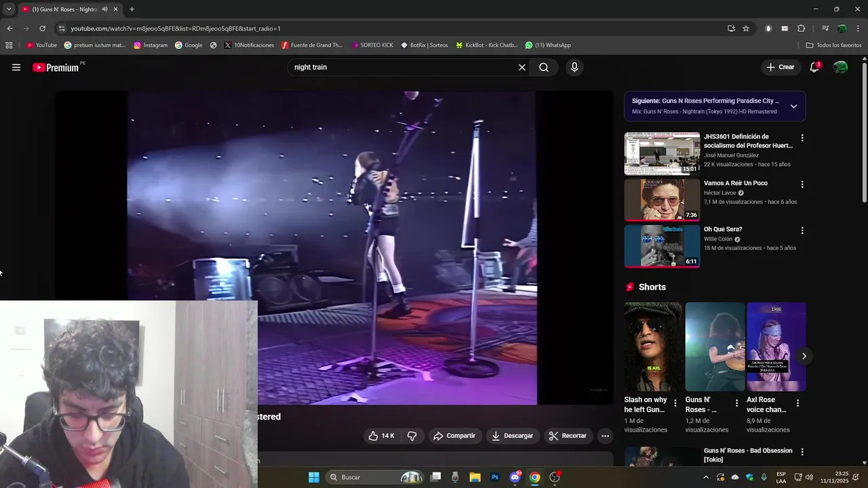The image size is (868, 488).
Task: Open the Todos los favoritos folder
Action: (x=833, y=45)
